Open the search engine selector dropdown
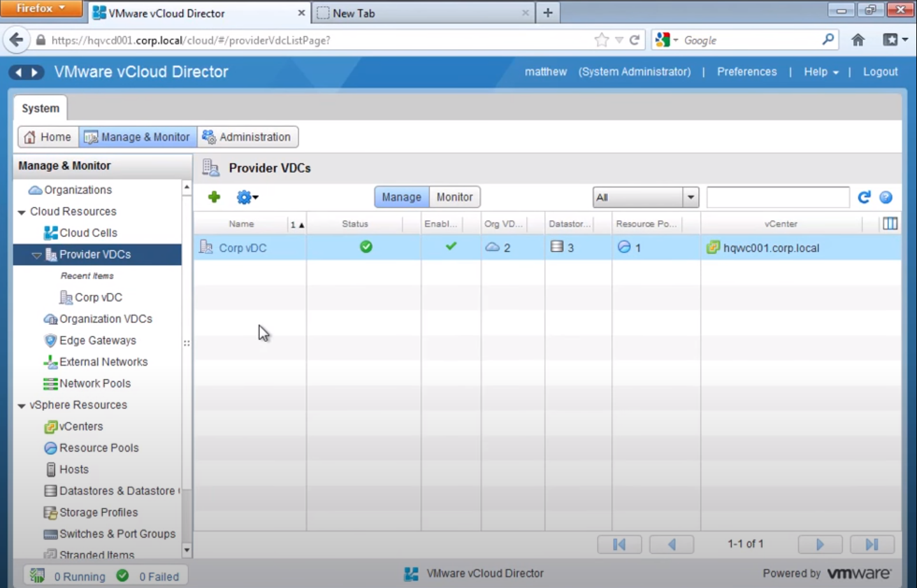 (666, 40)
